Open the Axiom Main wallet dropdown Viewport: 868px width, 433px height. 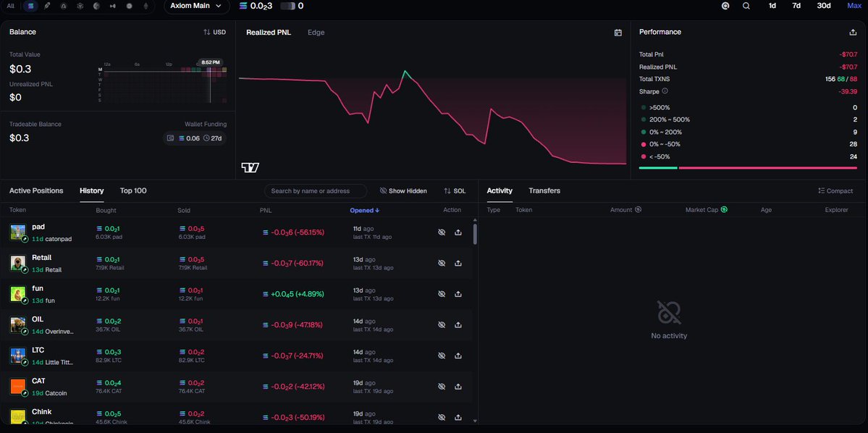coord(196,6)
